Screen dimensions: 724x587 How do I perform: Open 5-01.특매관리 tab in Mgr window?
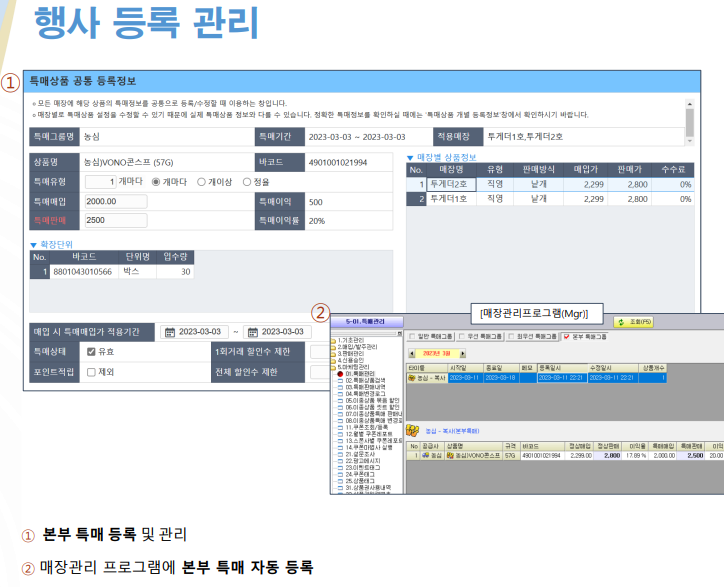click(367, 321)
